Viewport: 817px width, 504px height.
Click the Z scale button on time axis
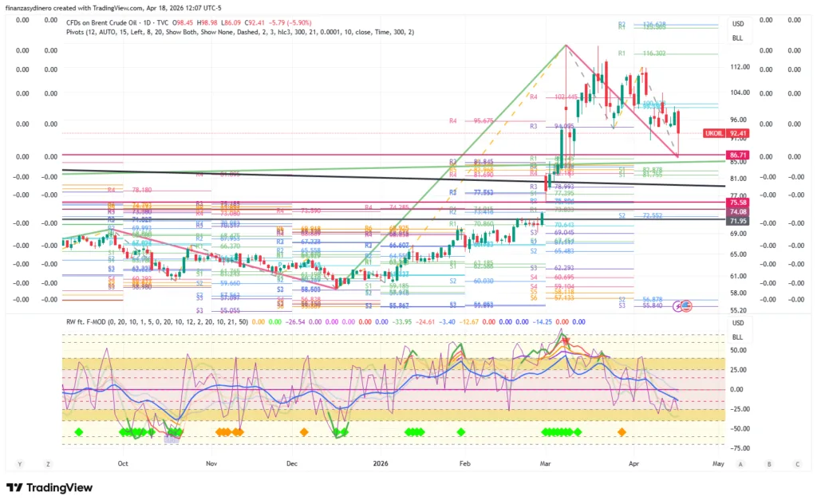tap(48, 463)
